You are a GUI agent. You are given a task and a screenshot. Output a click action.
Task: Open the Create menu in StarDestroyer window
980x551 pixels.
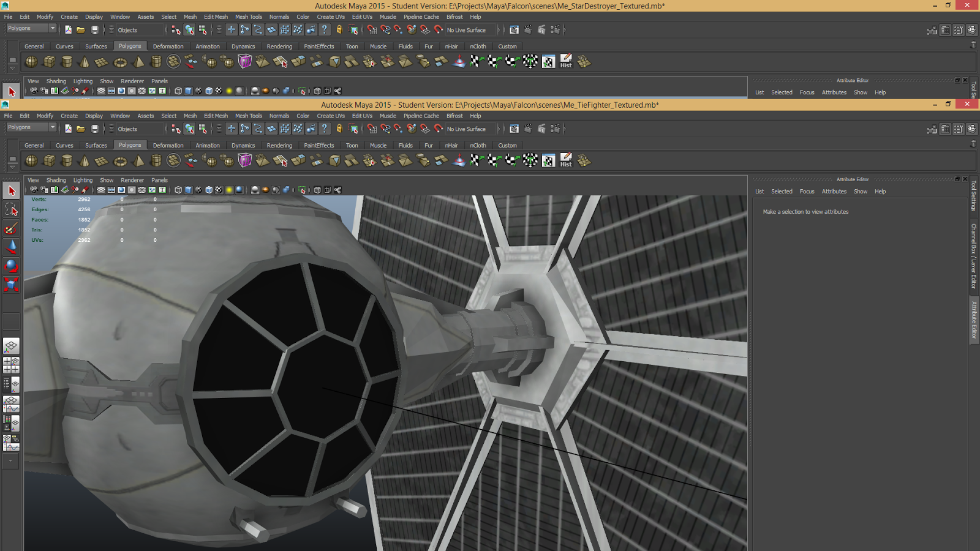pyautogui.click(x=69, y=17)
